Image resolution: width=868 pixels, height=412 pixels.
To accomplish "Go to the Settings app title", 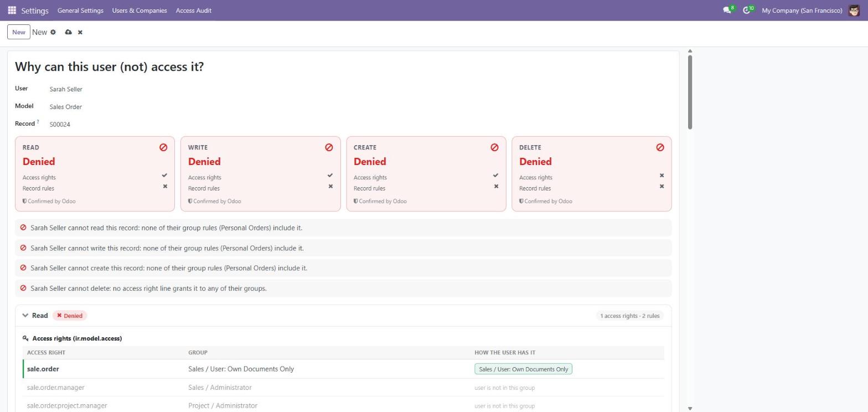I will coord(35,11).
